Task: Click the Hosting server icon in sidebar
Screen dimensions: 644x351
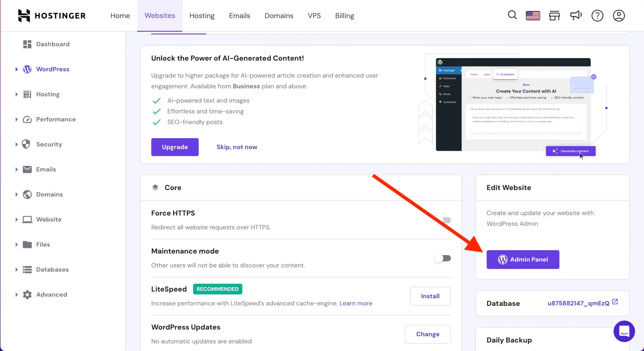Action: coord(27,94)
